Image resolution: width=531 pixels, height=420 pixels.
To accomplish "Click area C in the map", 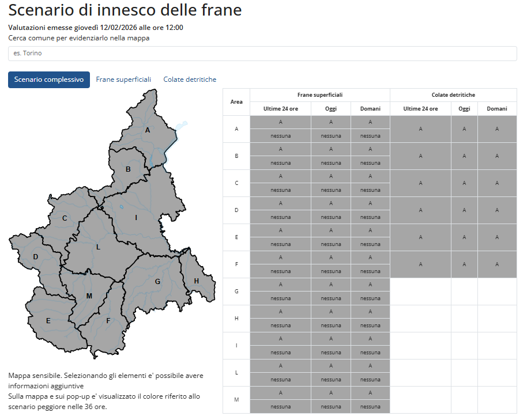I will pos(65,219).
